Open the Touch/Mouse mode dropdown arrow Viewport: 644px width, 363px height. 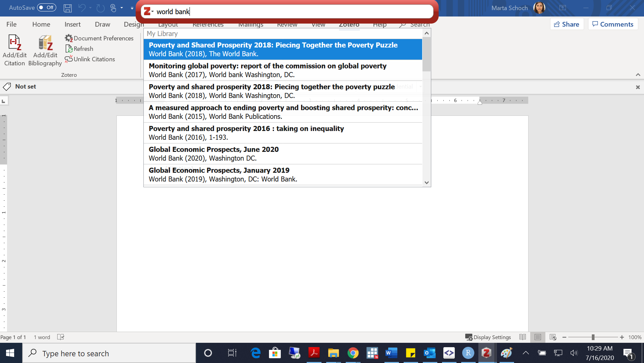click(x=122, y=8)
